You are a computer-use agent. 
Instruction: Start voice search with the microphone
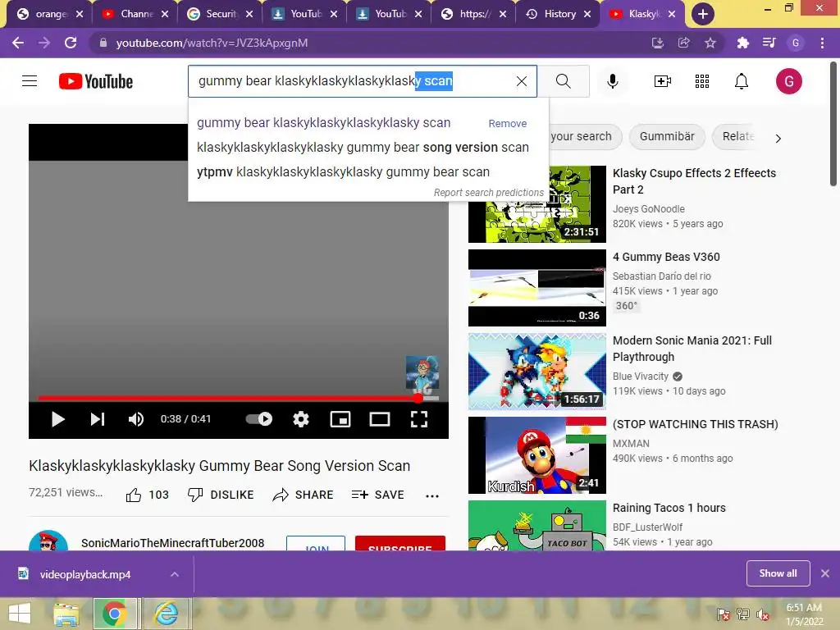pyautogui.click(x=612, y=81)
